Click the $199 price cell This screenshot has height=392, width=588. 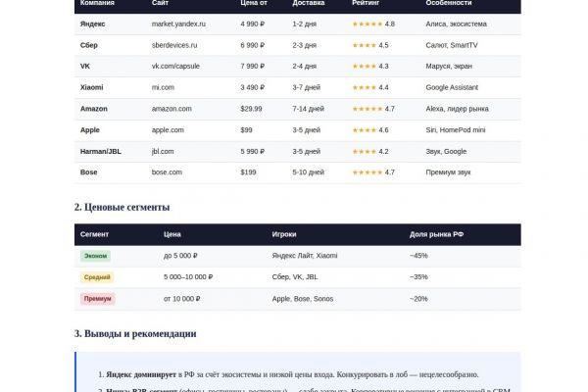(248, 172)
